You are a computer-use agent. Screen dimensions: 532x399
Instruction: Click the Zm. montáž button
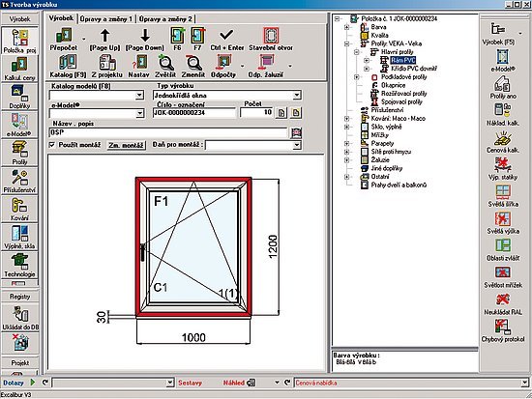(x=126, y=145)
